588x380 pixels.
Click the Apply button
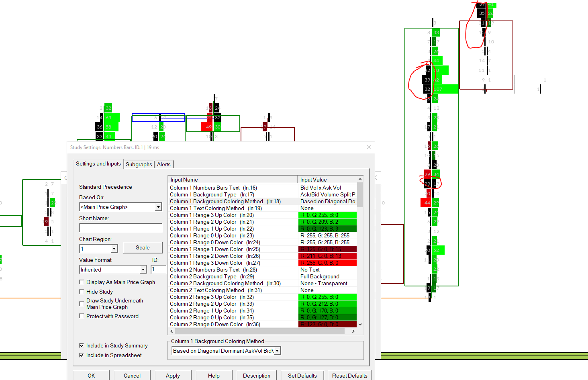point(173,376)
